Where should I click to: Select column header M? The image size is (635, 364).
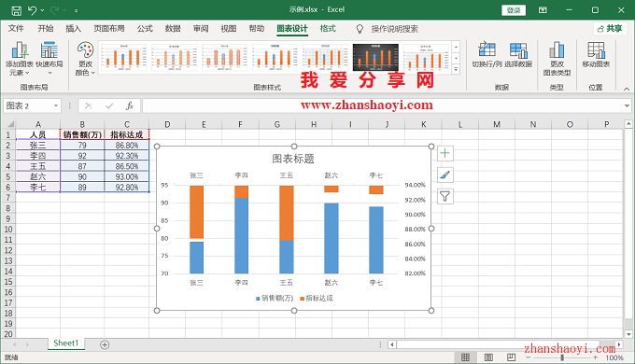tap(497, 124)
